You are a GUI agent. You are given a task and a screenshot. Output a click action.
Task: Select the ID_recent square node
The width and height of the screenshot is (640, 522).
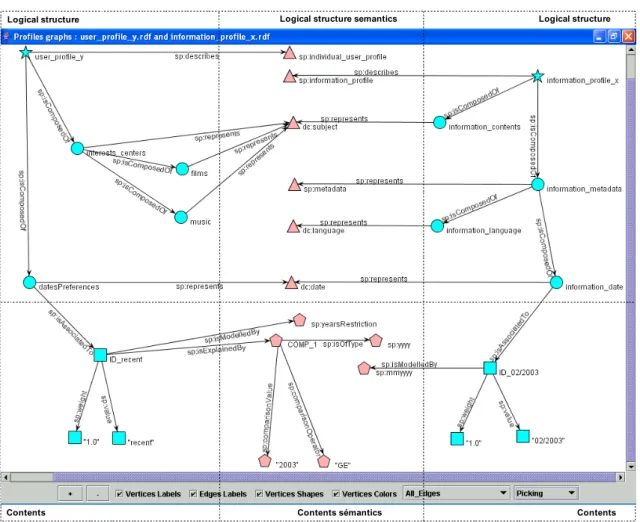coord(100,355)
